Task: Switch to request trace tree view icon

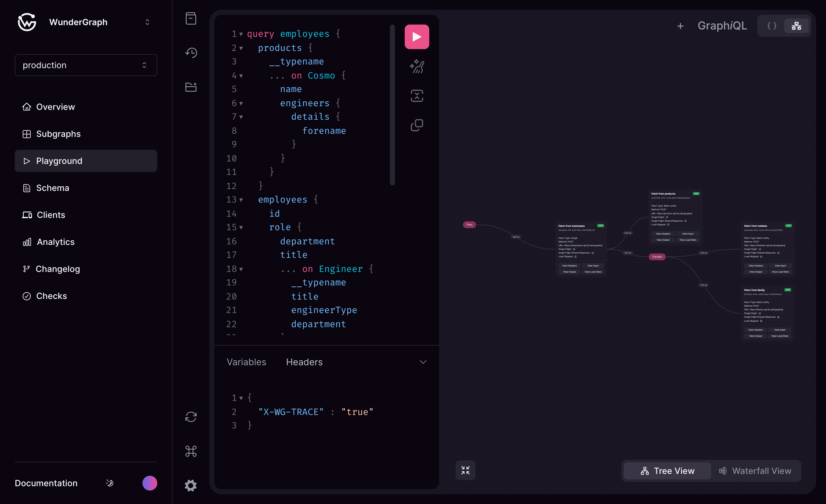Action: tap(796, 26)
